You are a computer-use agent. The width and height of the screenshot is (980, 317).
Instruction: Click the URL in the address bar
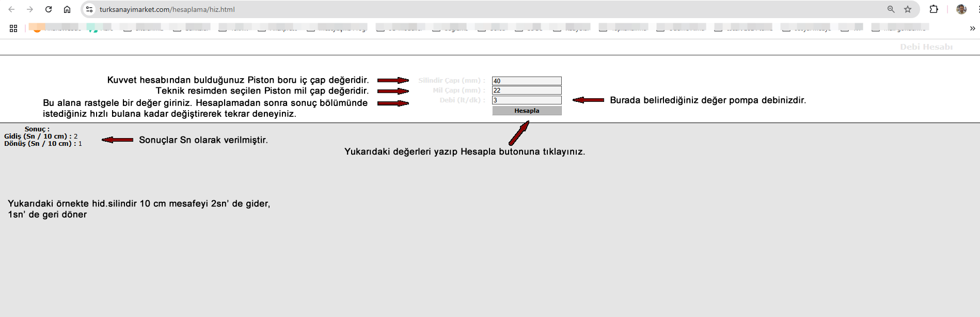point(167,9)
